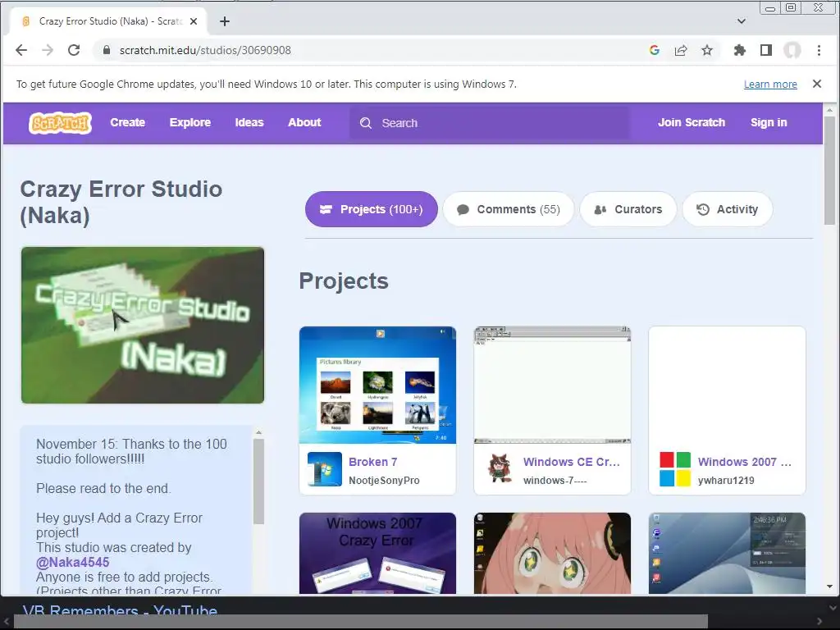Open the Broken 7 project thumbnail
840x630 pixels.
[x=377, y=386]
